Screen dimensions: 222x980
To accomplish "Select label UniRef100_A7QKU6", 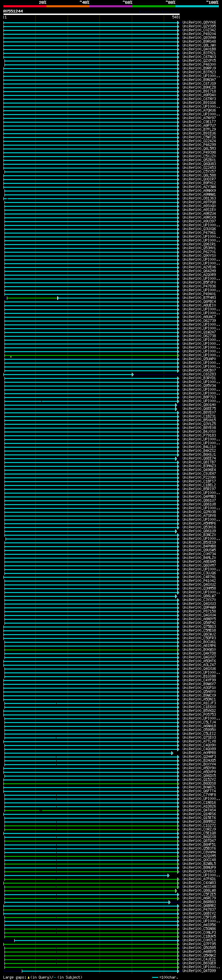I will pos(199,110).
